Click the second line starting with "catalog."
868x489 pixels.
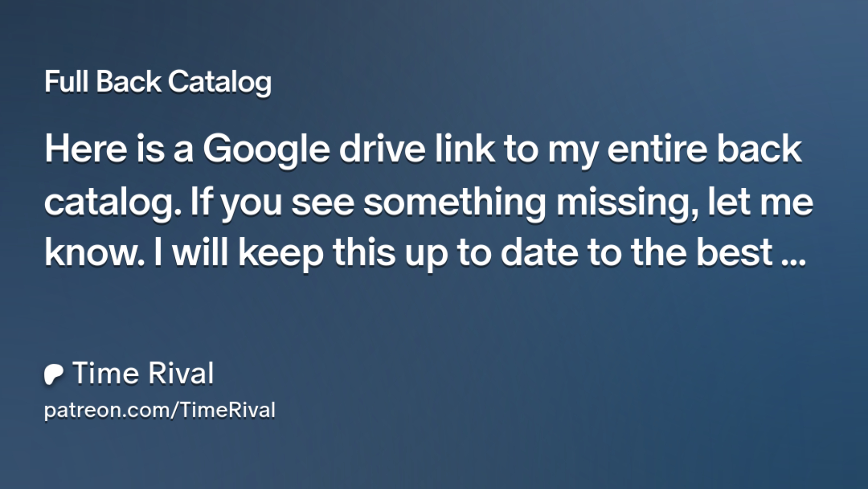click(x=428, y=202)
